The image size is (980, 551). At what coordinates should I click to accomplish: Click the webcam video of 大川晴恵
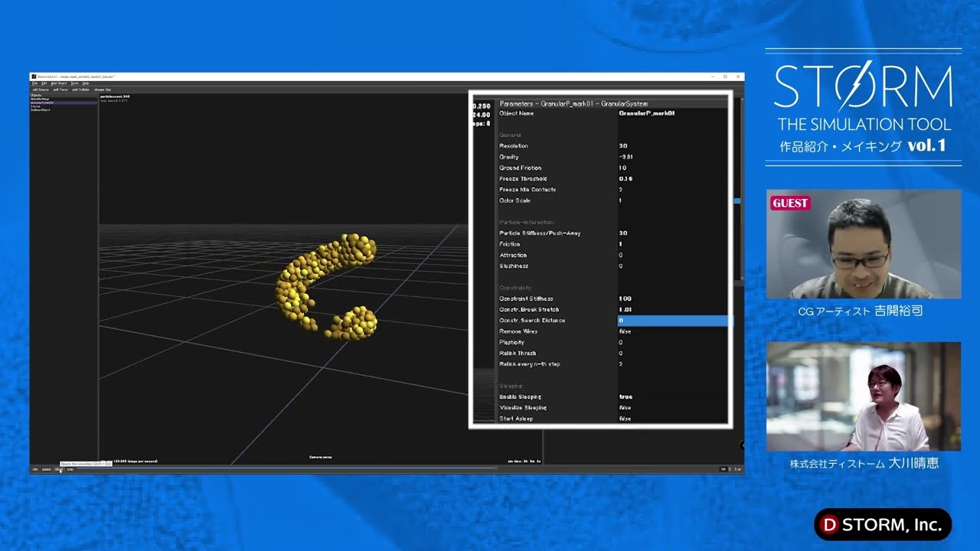tap(864, 396)
